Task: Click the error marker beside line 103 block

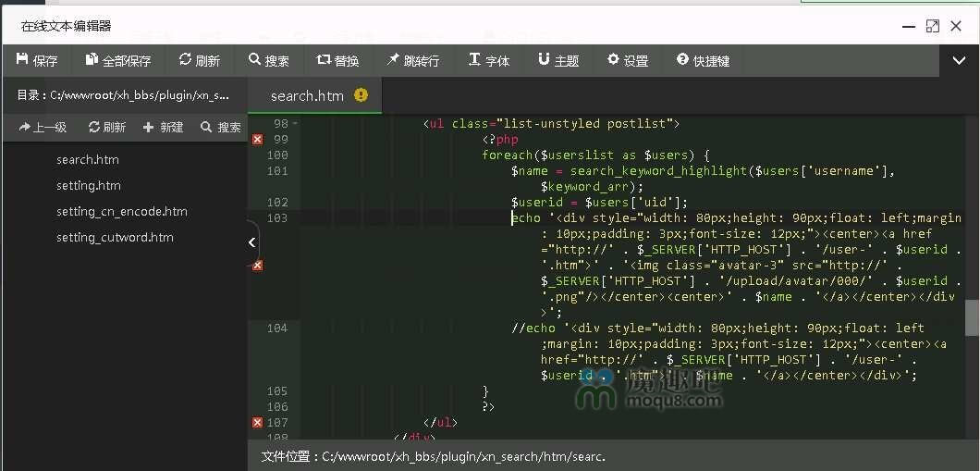Action: pyautogui.click(x=257, y=266)
